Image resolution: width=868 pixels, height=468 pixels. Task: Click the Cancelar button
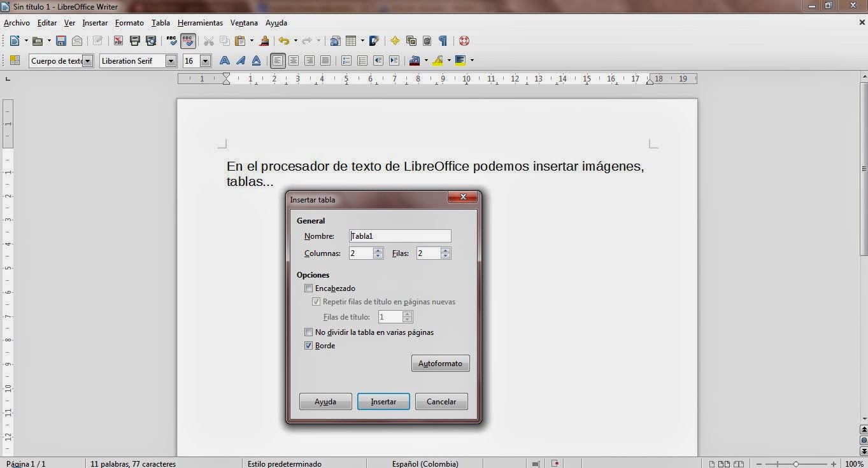coord(441,402)
